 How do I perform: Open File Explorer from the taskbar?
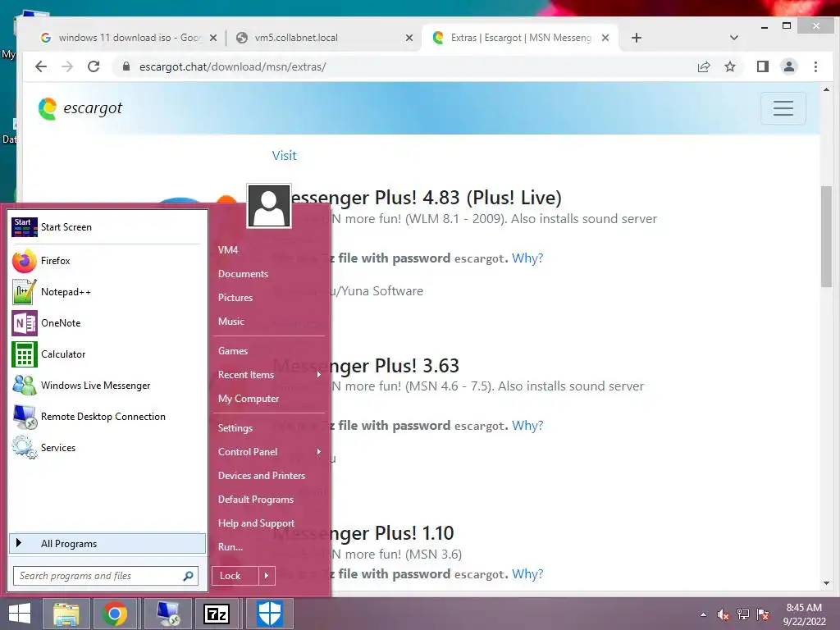(66, 614)
